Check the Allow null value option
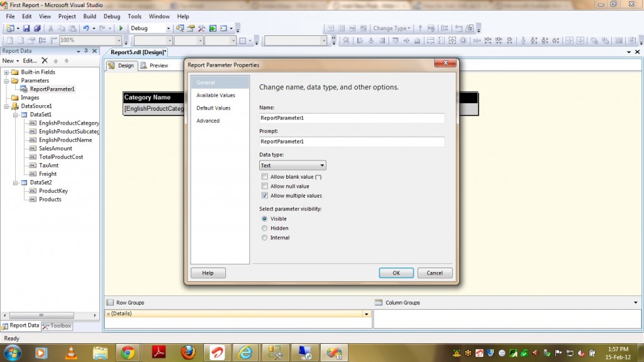Viewport: 644px width, 362px height. point(265,186)
